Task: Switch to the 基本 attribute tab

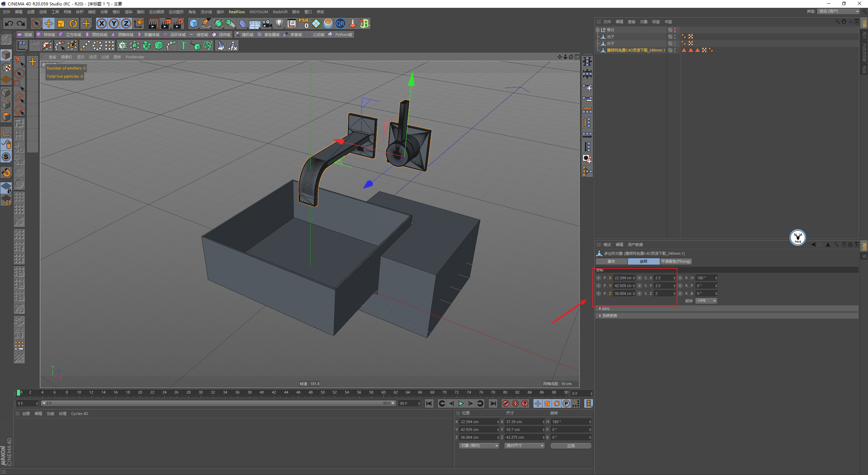Action: [611, 261]
